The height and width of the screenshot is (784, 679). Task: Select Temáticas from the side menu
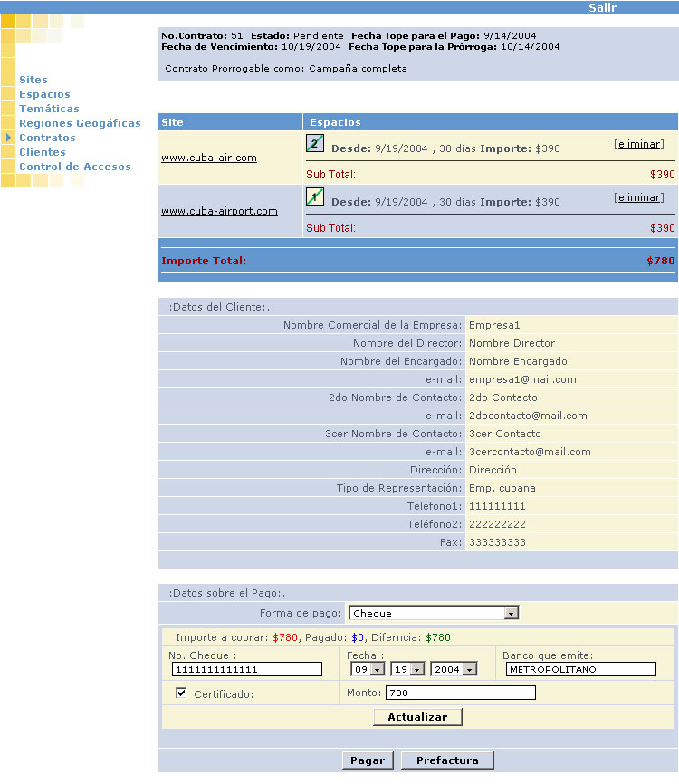coord(49,109)
